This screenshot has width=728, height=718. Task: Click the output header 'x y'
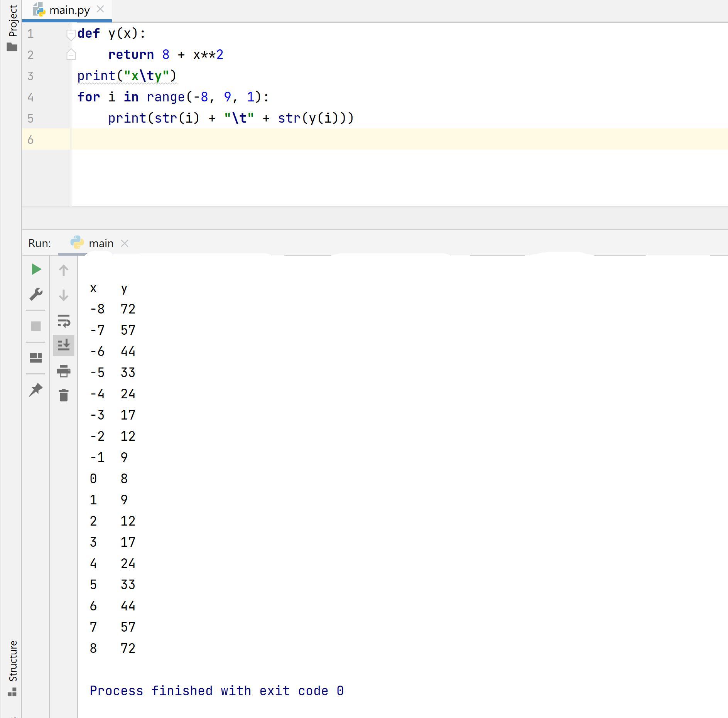(x=109, y=288)
